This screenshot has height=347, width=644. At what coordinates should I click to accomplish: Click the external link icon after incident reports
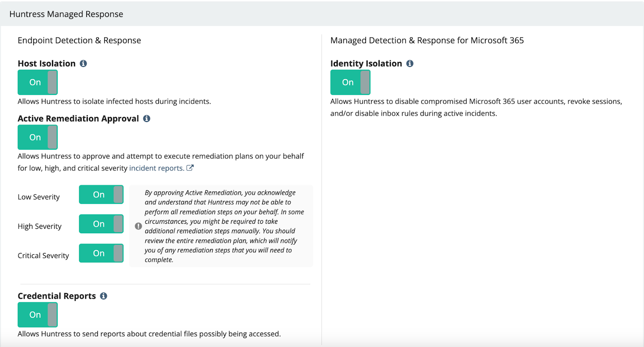point(190,168)
